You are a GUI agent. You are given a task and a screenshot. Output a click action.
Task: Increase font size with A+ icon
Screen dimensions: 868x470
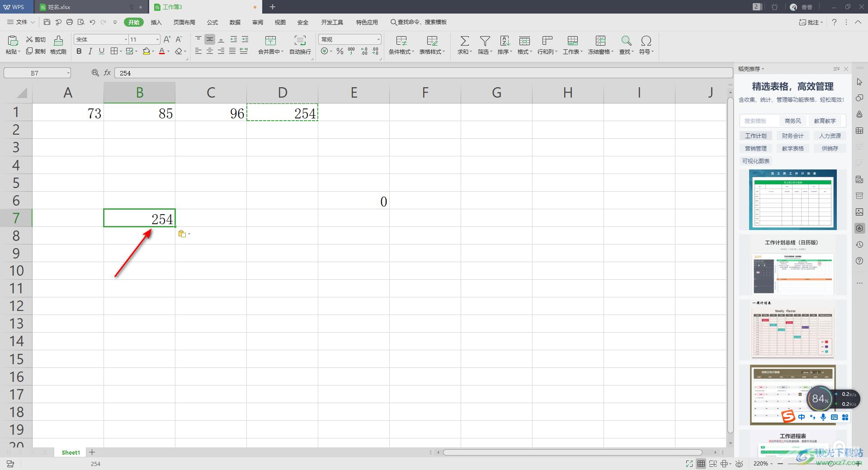167,39
